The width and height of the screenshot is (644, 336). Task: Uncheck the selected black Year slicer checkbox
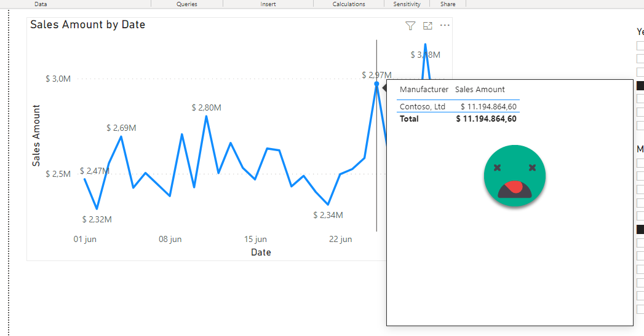tap(640, 86)
